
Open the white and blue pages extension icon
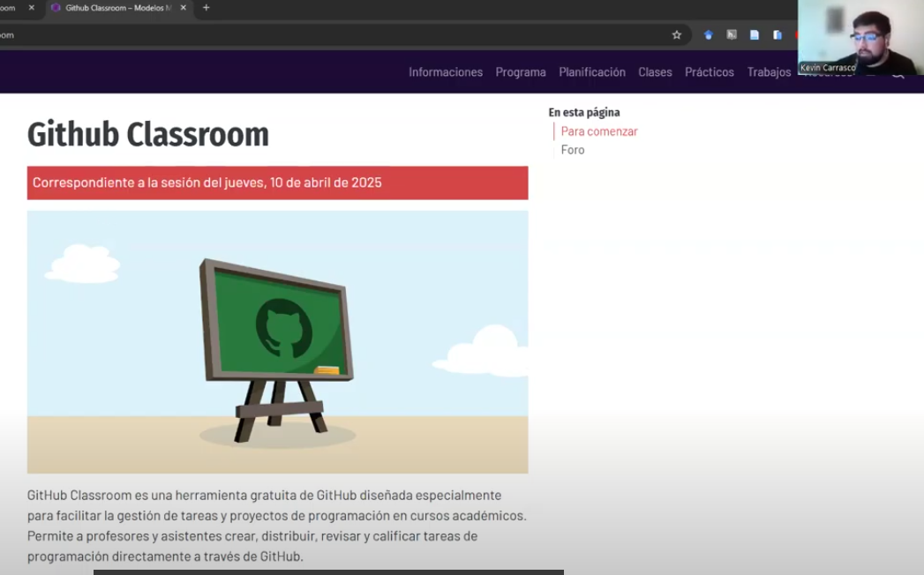778,34
